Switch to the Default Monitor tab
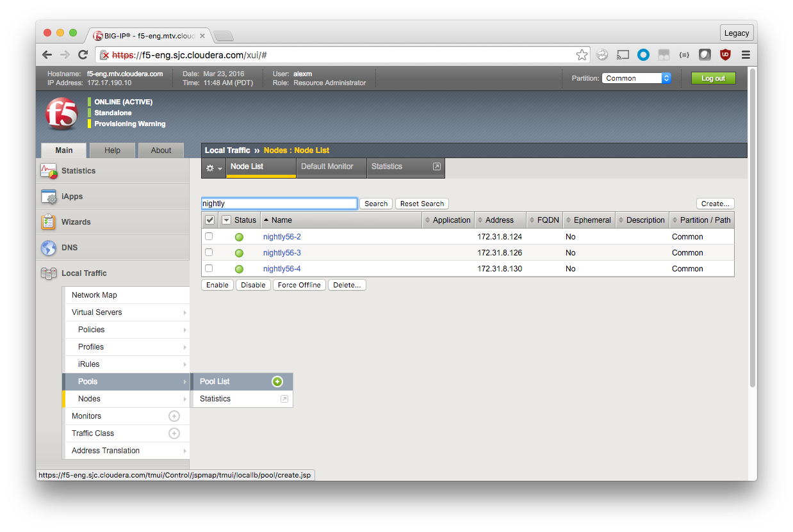Image resolution: width=793 pixels, height=532 pixels. pos(327,166)
